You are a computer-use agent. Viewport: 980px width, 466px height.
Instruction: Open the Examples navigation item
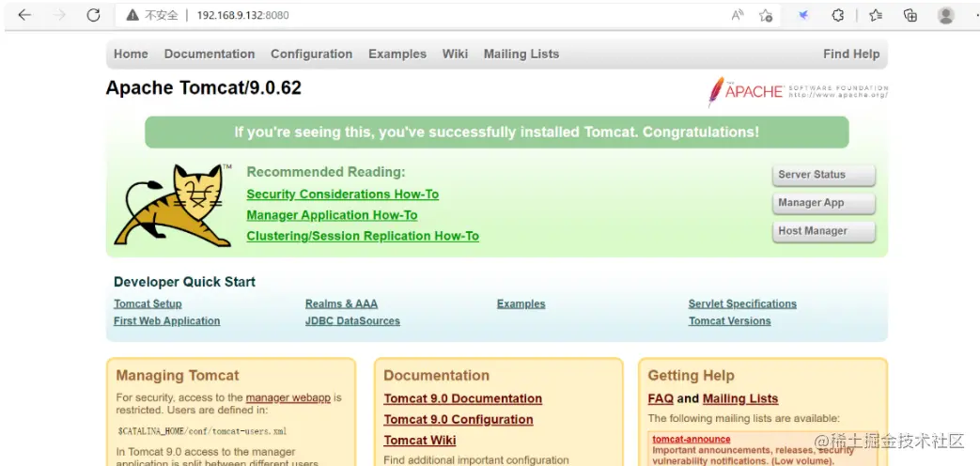[397, 54]
